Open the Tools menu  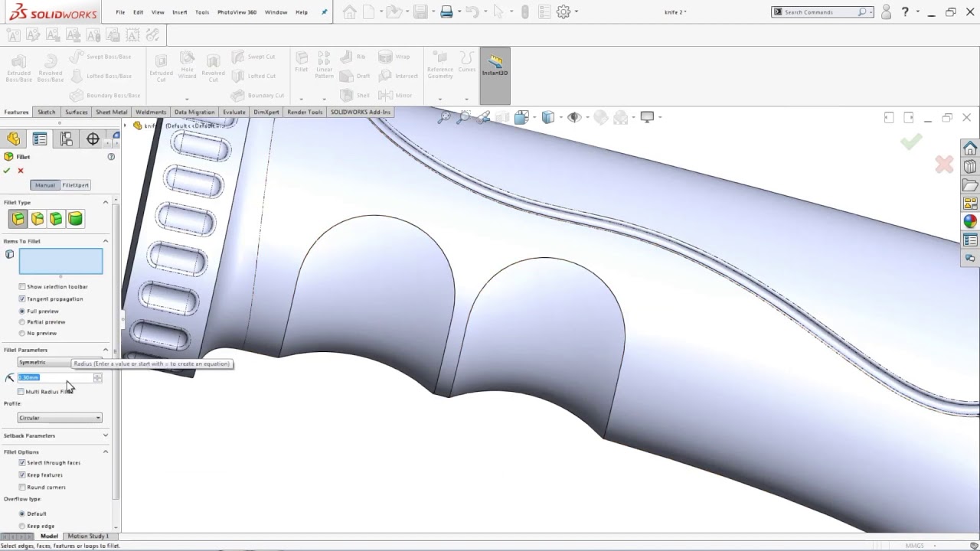(202, 12)
